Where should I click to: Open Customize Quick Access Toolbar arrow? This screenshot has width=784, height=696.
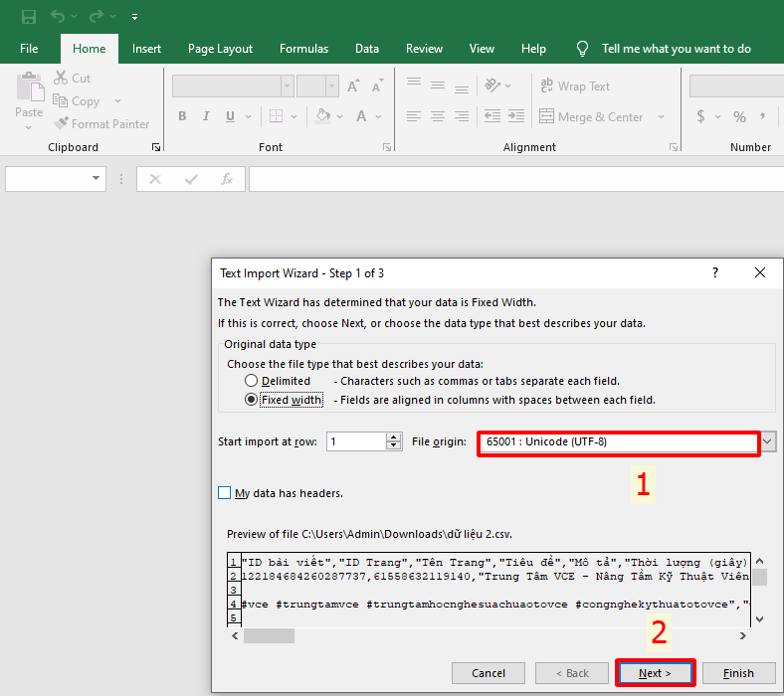tap(134, 17)
